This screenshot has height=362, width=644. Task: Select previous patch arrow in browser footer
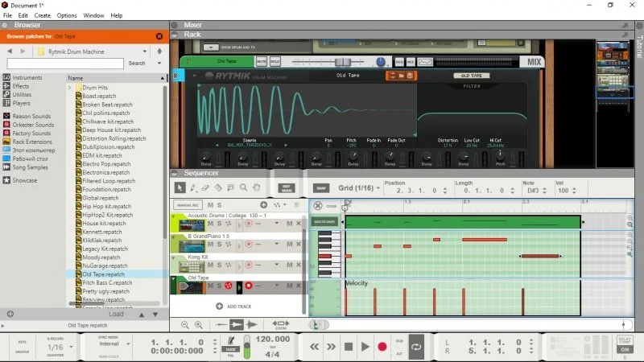coord(142,315)
